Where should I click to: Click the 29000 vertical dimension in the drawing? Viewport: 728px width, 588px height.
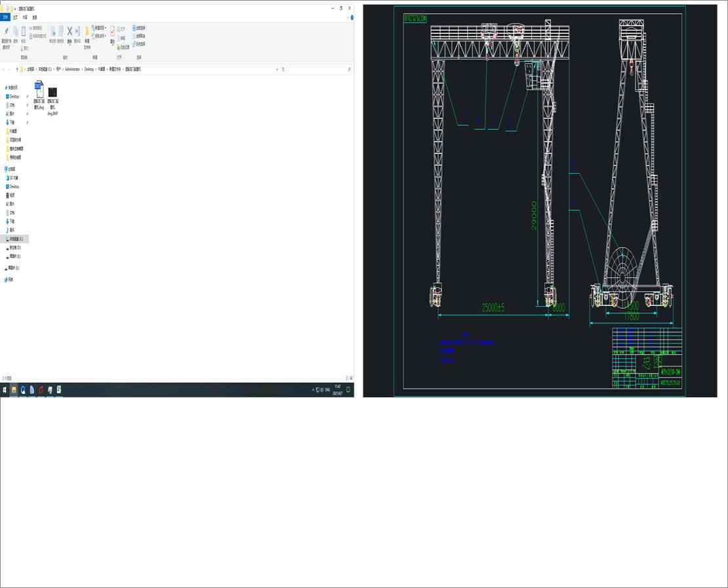coord(534,215)
